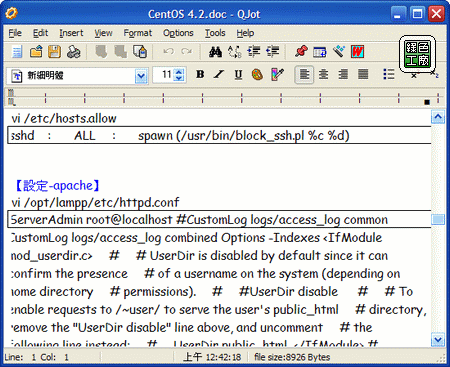Toggle bold formatting

(200, 74)
